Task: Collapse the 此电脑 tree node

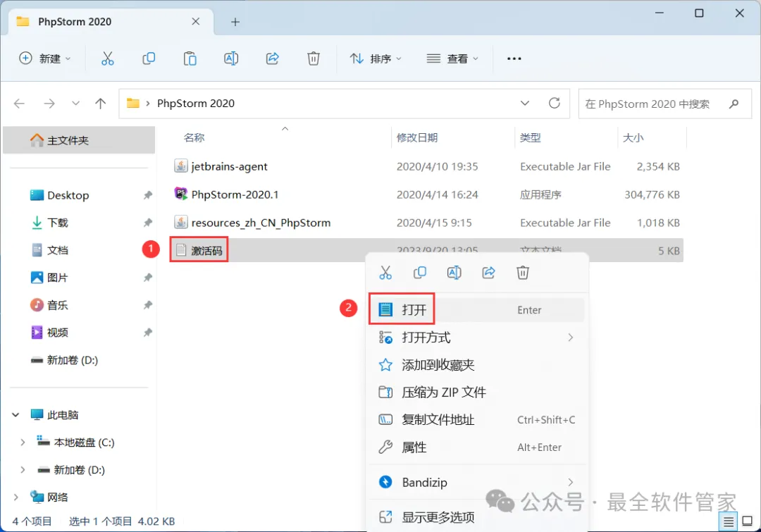Action: click(16, 415)
